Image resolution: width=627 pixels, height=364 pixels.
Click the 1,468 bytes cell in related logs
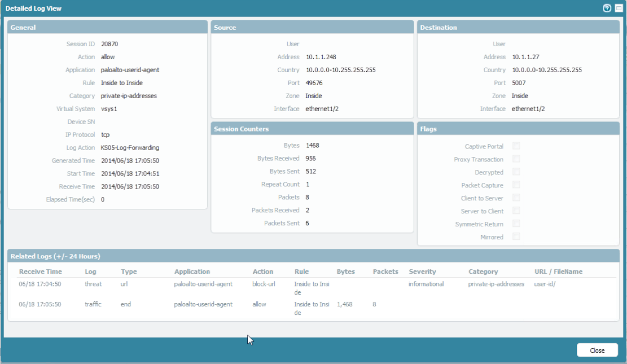(345, 304)
